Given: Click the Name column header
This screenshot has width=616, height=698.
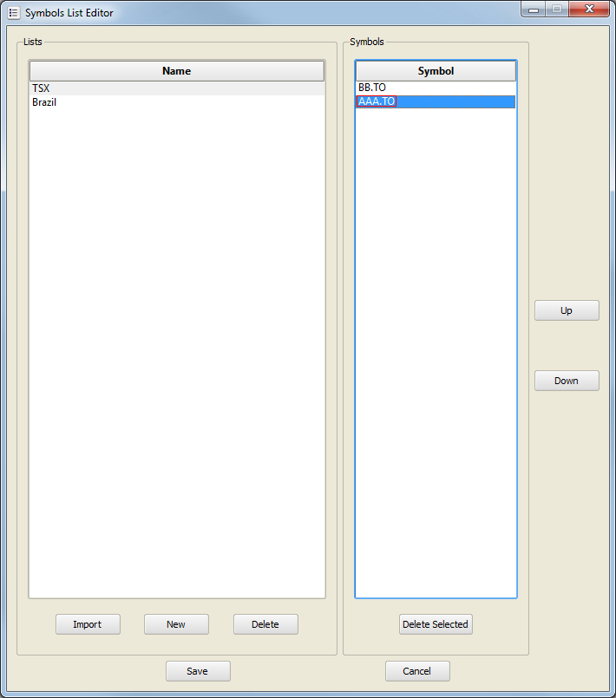Looking at the screenshot, I should [x=176, y=71].
